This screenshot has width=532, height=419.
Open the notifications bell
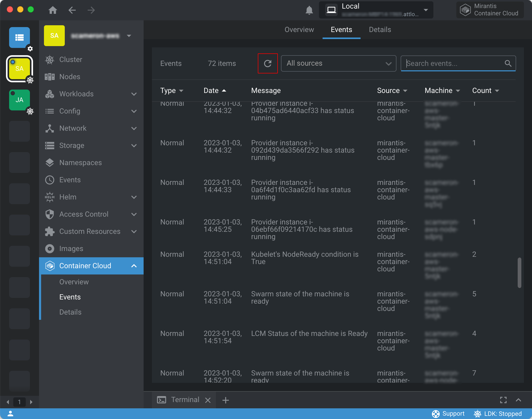(309, 10)
